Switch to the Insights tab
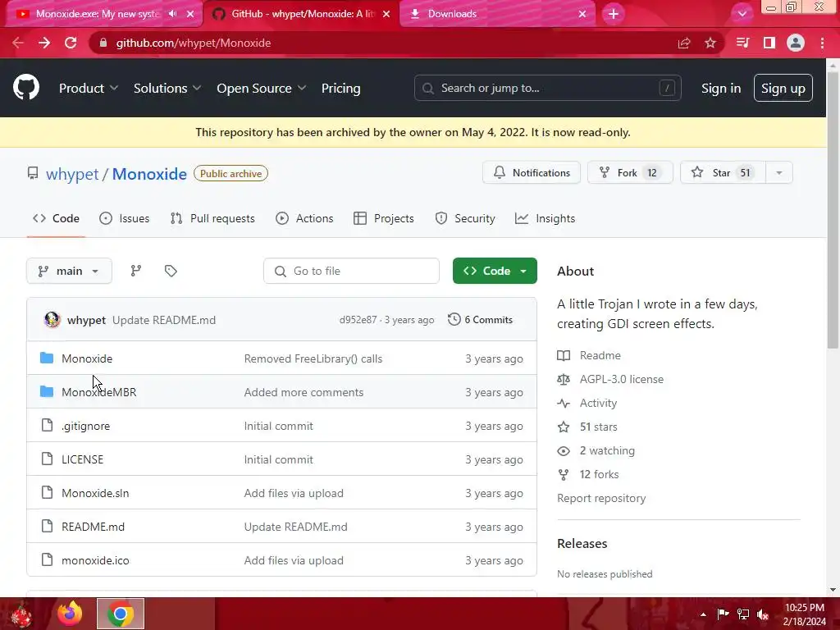Image resolution: width=840 pixels, height=630 pixels. [545, 218]
